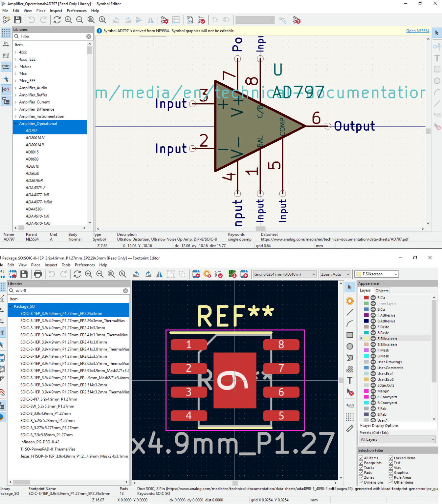Image resolution: width=442 pixels, height=504 pixels.
Task: Open the Footprint Editor Tools menu
Action: coord(66,265)
